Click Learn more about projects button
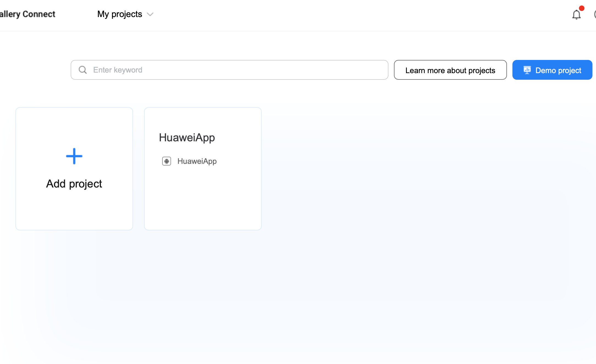 pyautogui.click(x=450, y=70)
